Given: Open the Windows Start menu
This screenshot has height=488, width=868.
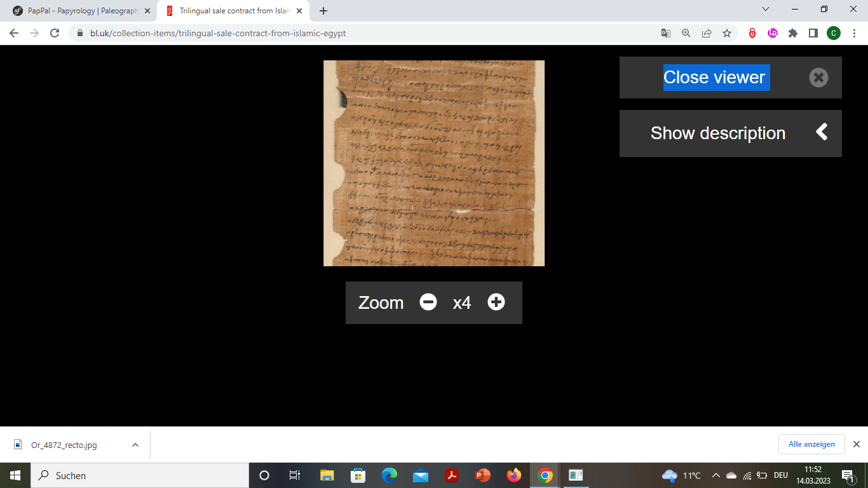Looking at the screenshot, I should 15,475.
